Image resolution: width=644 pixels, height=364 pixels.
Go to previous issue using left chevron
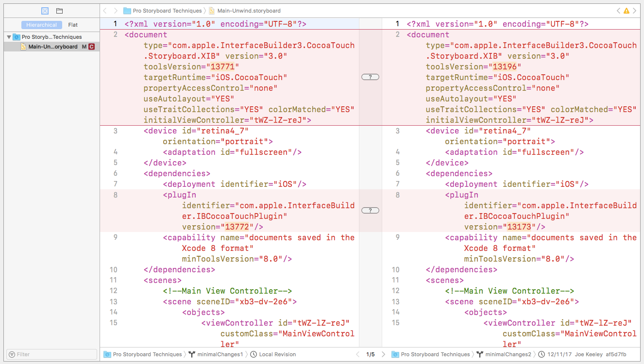(618, 11)
